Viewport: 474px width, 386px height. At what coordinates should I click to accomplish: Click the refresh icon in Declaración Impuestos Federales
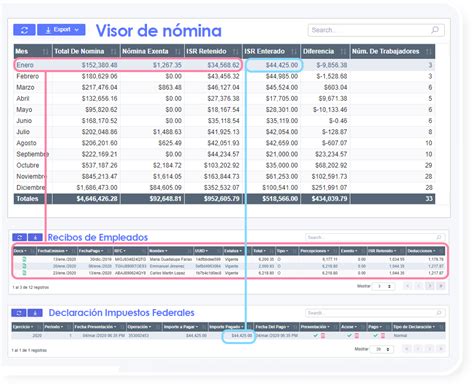point(19,313)
